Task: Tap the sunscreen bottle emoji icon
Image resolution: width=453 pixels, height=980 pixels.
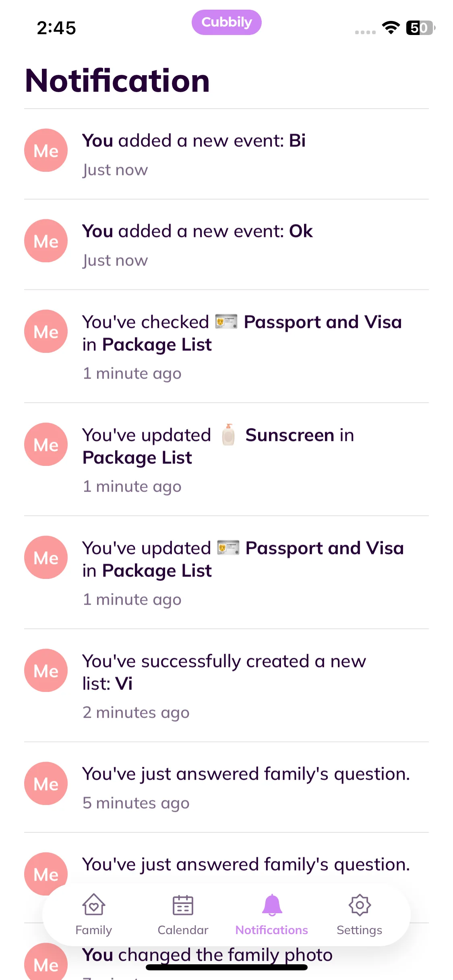Action: (x=228, y=435)
